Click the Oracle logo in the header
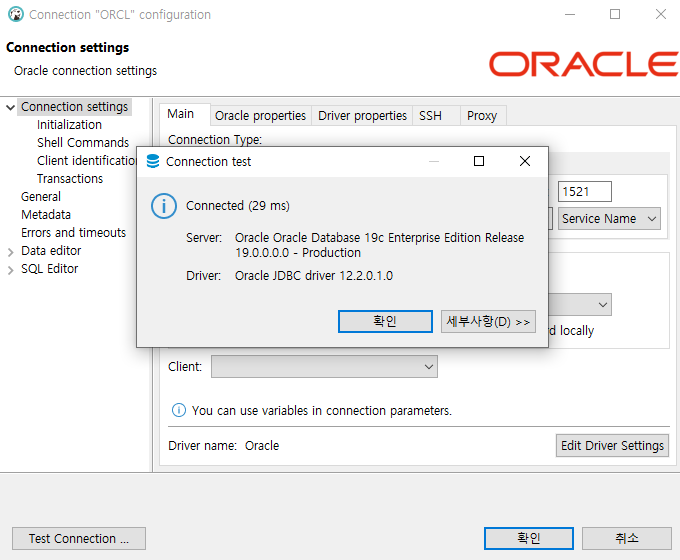 coord(583,64)
